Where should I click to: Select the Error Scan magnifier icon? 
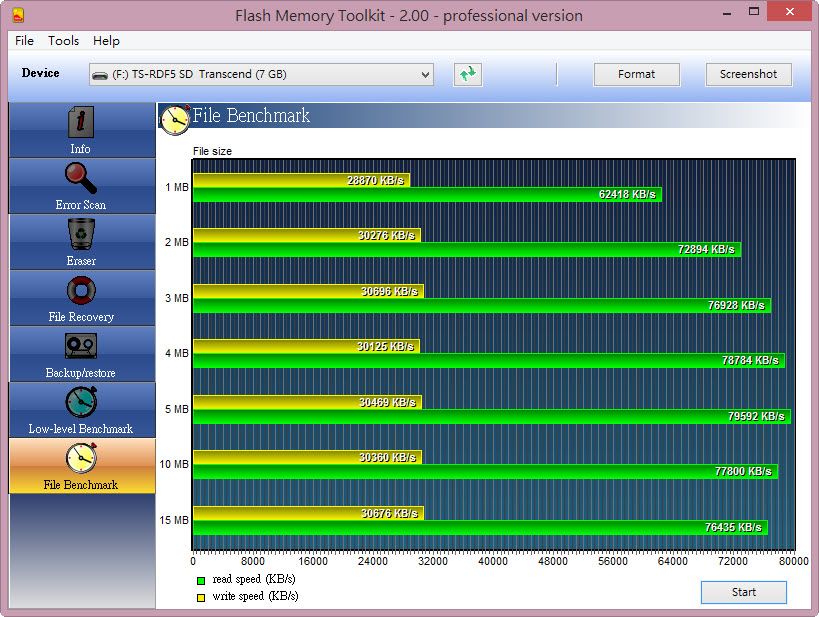80,179
